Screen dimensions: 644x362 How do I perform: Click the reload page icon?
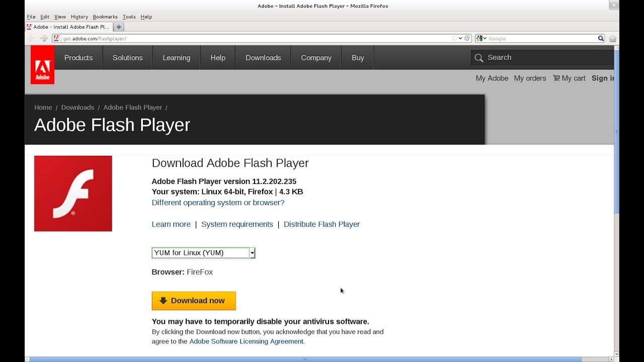pos(467,38)
